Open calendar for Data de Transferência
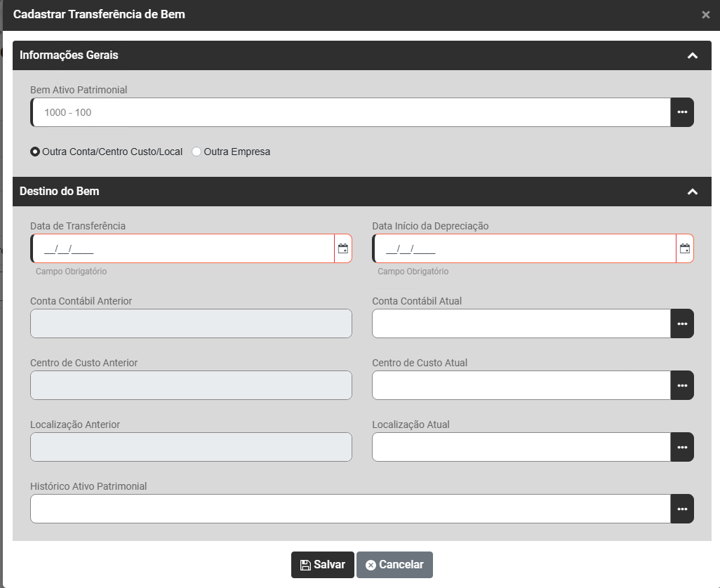Viewport: 720px width, 588px height. [343, 248]
